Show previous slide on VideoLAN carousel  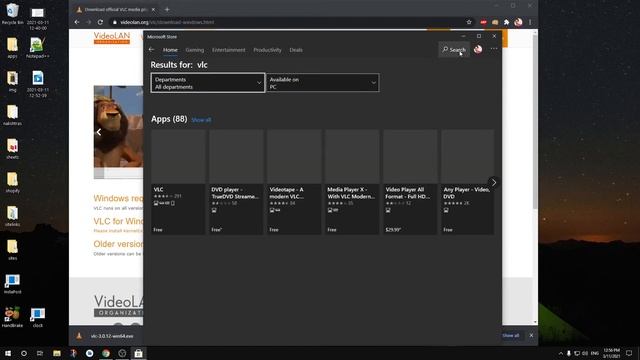(99, 132)
